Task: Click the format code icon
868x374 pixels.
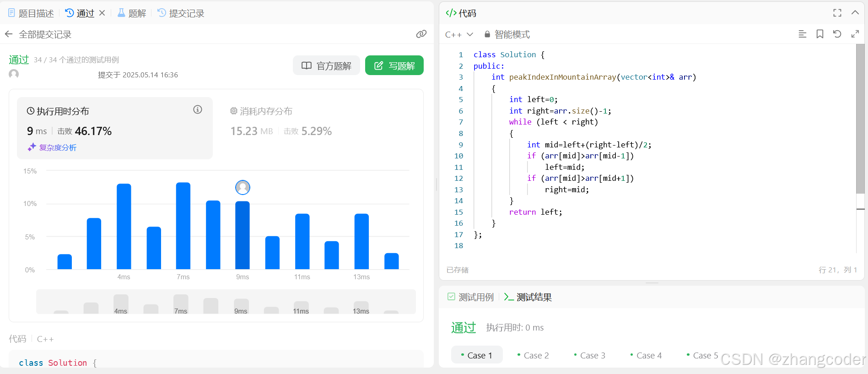Action: pyautogui.click(x=802, y=34)
